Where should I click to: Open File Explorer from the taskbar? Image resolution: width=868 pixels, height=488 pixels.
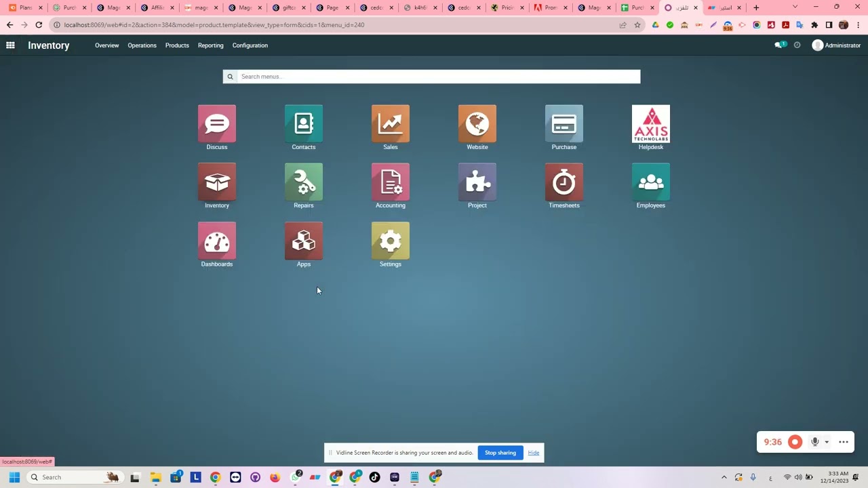point(155,477)
